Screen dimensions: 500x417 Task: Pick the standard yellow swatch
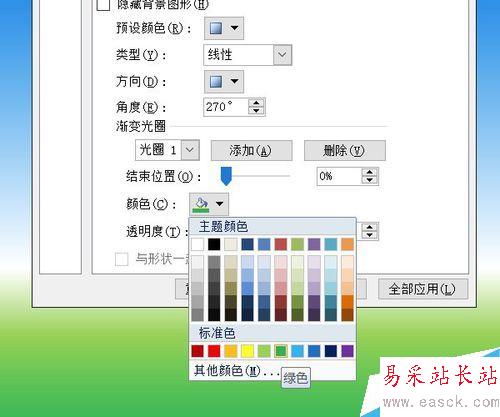pyautogui.click(x=247, y=351)
